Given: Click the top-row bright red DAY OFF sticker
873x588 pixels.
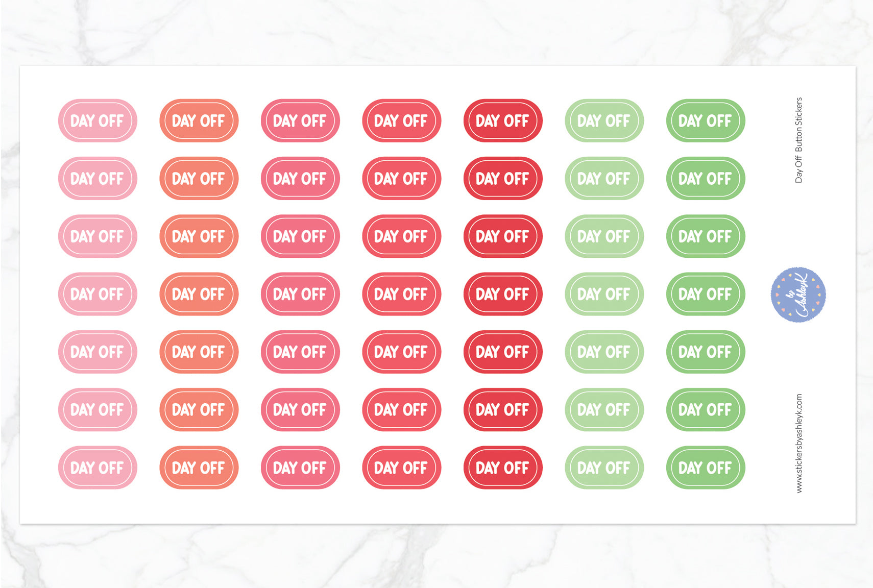Looking at the screenshot, I should (x=401, y=121).
